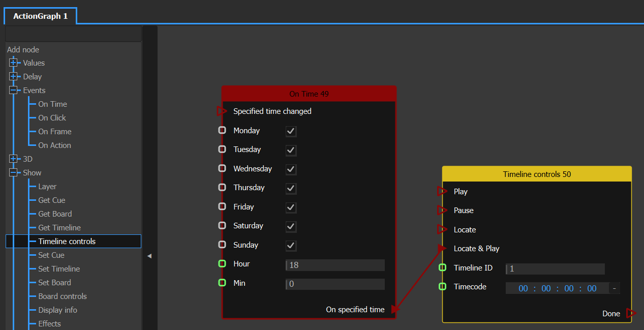
Task: Click the Min value input field
Action: (335, 284)
